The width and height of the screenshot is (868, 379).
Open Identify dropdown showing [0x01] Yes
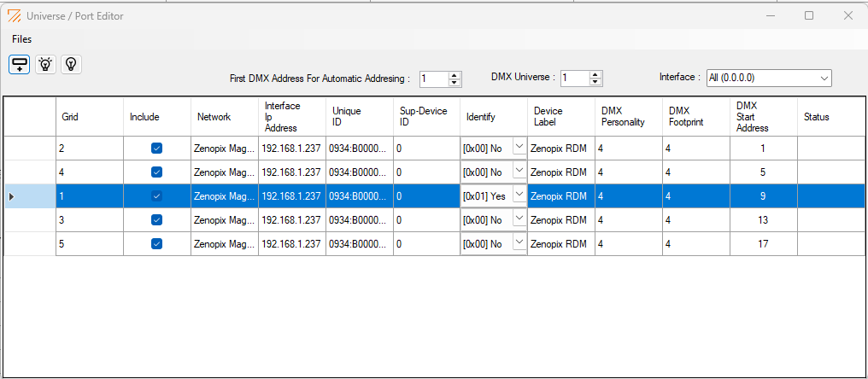coord(519,195)
